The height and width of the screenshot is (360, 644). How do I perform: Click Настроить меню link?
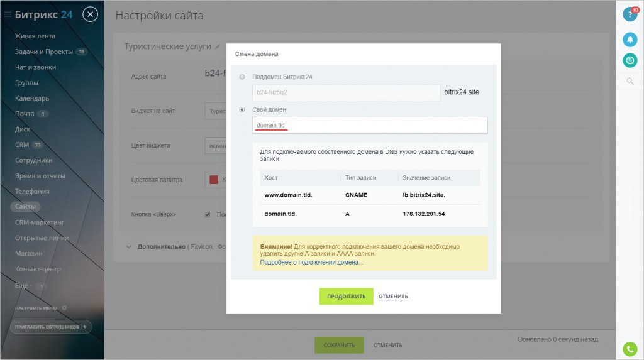coord(36,308)
